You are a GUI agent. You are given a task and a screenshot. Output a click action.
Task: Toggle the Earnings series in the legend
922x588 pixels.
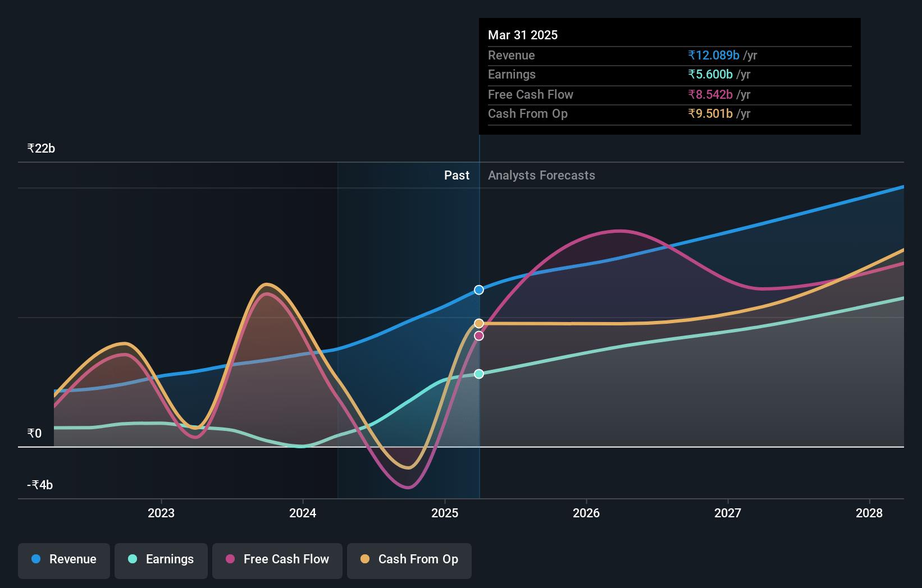(161, 561)
